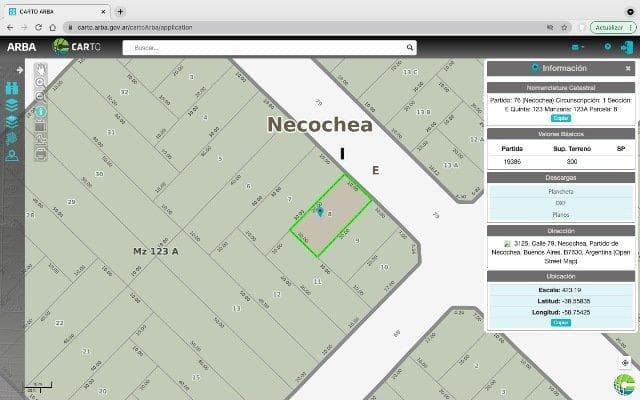Activate the information identify tool
Screen dimensions: 640x400
(x=41, y=112)
